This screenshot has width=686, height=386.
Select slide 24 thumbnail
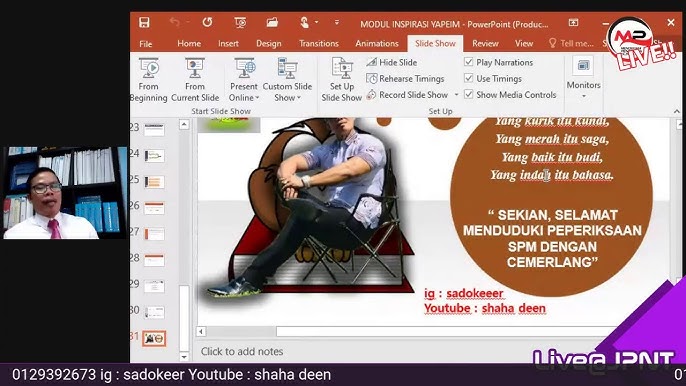[x=154, y=156]
